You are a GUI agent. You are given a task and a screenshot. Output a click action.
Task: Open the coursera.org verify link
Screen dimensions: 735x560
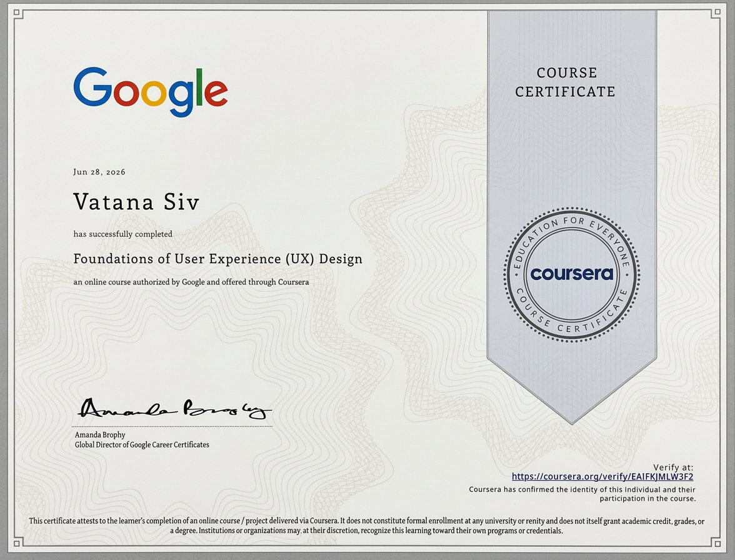point(602,477)
